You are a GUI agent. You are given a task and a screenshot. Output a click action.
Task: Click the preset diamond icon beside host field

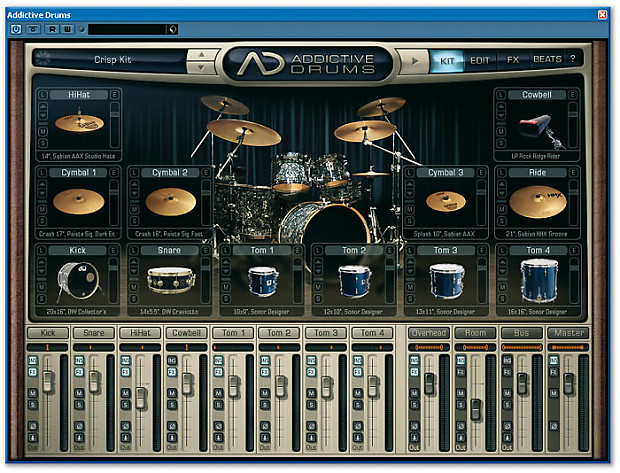pyautogui.click(x=173, y=29)
